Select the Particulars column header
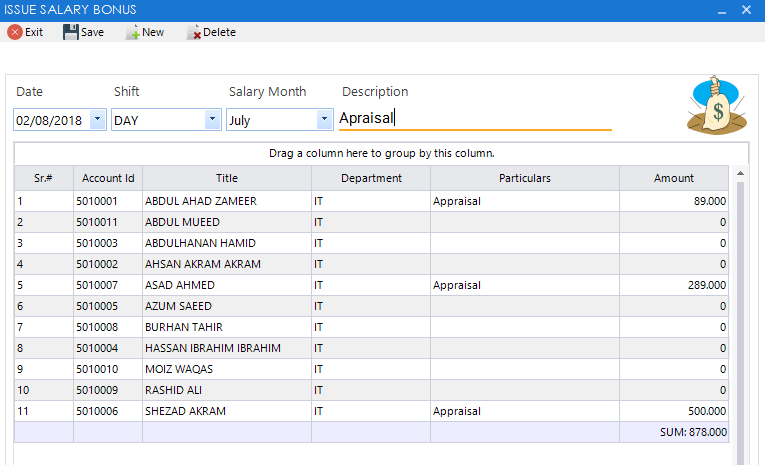The height and width of the screenshot is (465, 765). pyautogui.click(x=525, y=178)
